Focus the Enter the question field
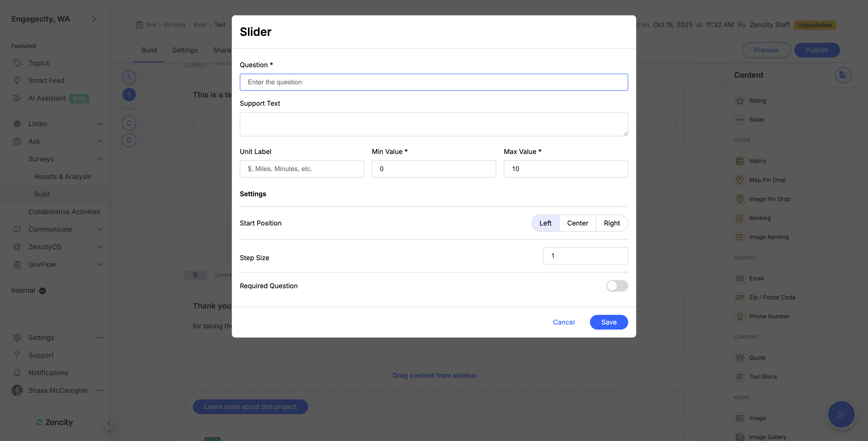The width and height of the screenshot is (868, 441). point(434,82)
